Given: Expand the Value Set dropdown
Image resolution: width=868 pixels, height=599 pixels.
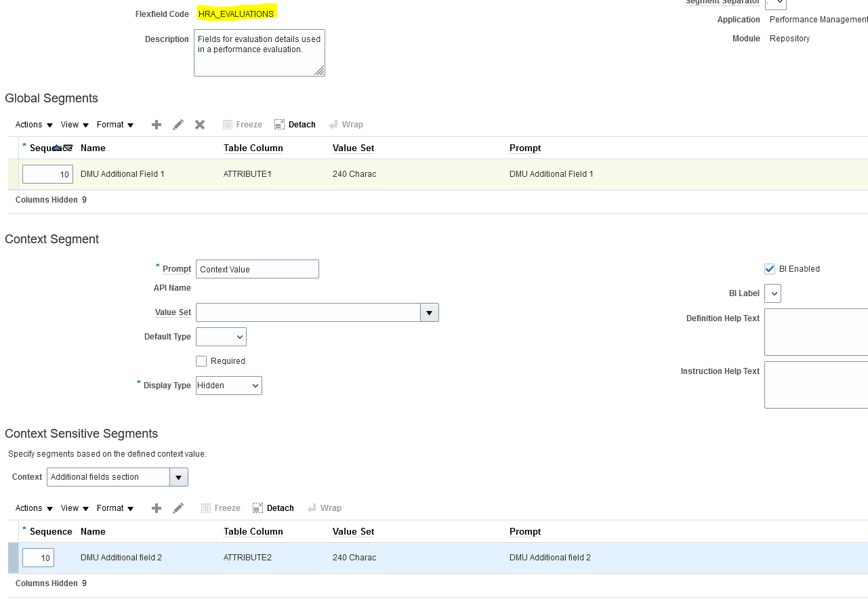Looking at the screenshot, I should (x=430, y=312).
